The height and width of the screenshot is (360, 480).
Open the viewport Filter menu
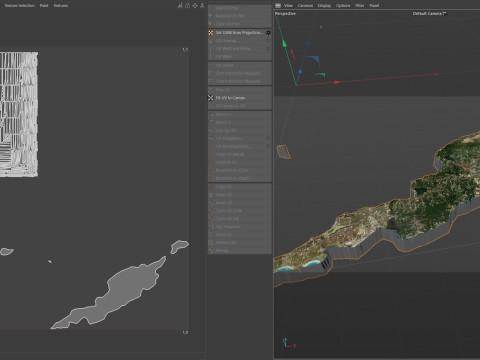tap(360, 6)
